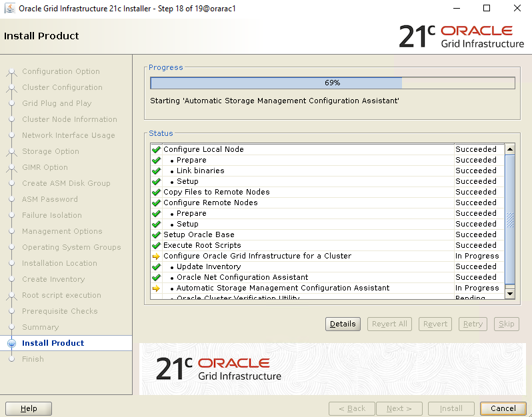The height and width of the screenshot is (417, 532).
Task: Select 'Setup Oracle Base' status row text
Action: [199, 234]
